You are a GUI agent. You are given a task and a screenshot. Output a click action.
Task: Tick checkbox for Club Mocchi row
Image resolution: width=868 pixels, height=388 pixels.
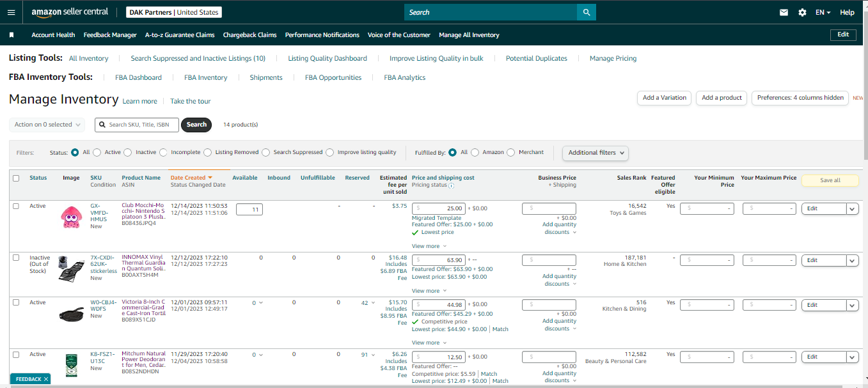(x=16, y=206)
